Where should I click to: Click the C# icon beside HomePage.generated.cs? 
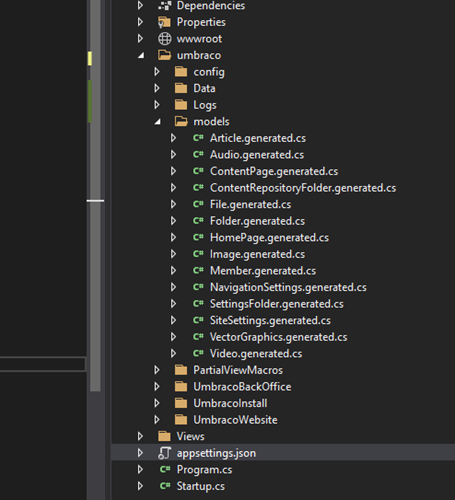(x=198, y=237)
